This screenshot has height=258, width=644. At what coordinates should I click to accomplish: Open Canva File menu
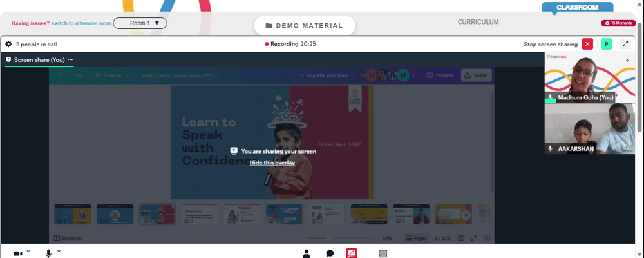(79, 75)
